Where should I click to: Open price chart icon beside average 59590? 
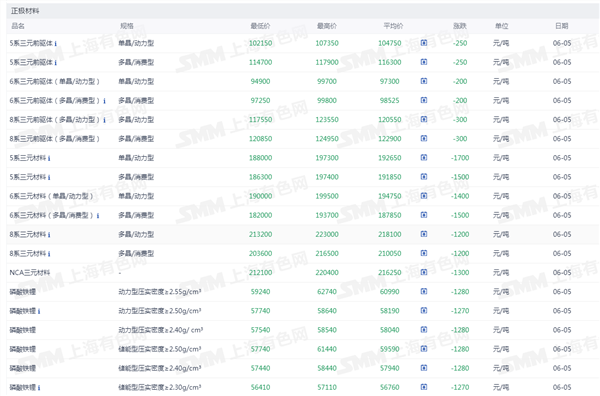point(424,349)
